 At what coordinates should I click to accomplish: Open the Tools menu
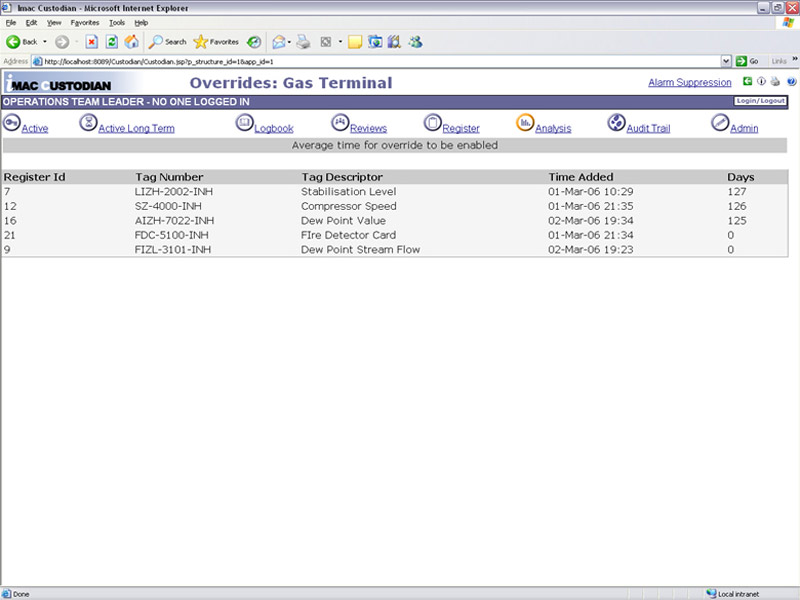pos(117,22)
